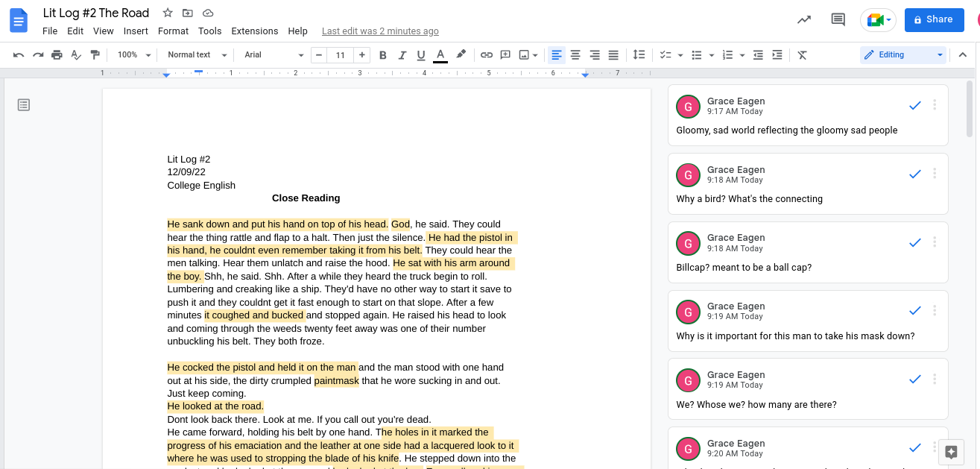Click the blue Share button
This screenshot has width=980, height=469.
point(933,20)
